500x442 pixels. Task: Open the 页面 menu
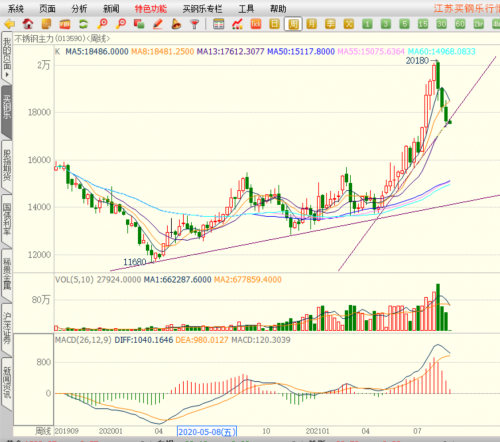(47, 9)
